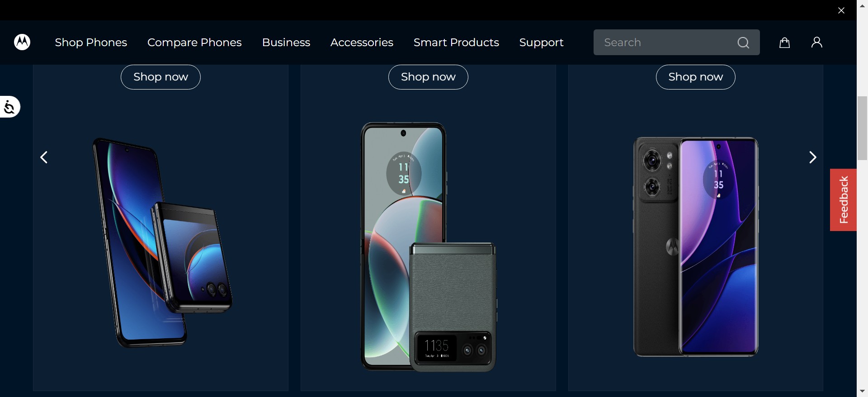Open Compare Phones menu item

[x=194, y=43]
